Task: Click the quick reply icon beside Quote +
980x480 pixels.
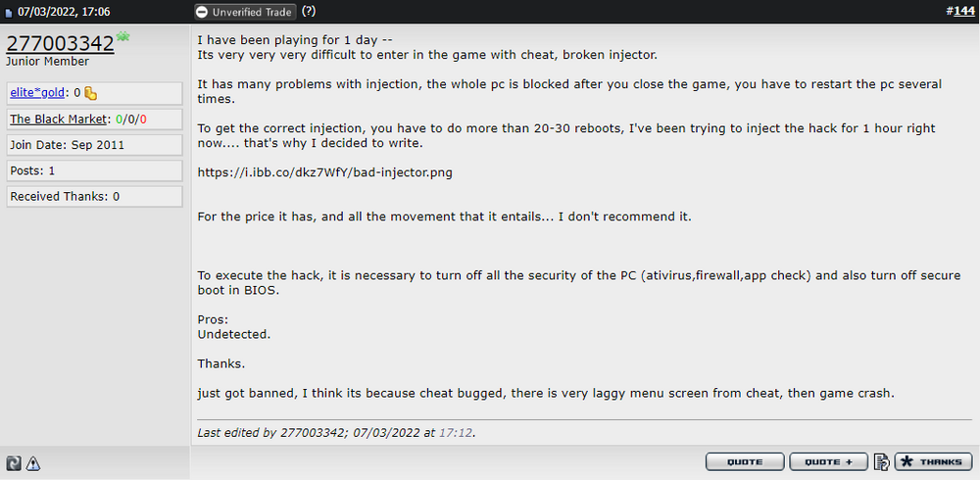Action: pos(882,461)
